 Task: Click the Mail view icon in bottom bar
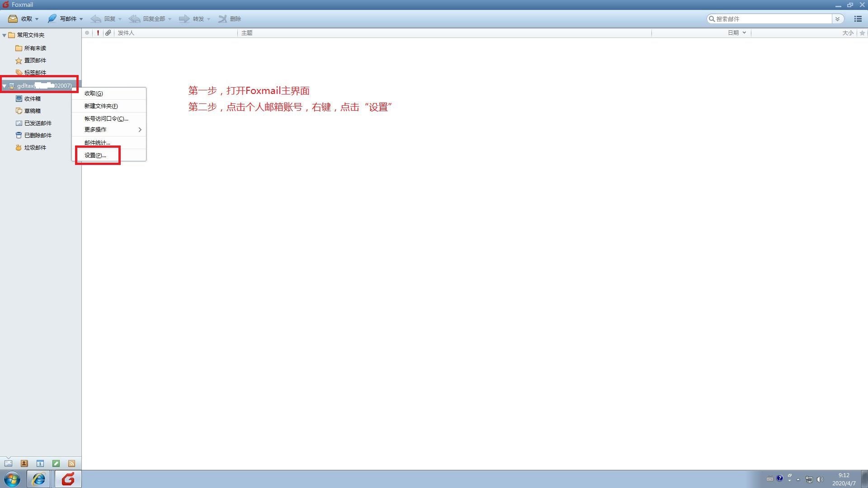coord(9,463)
